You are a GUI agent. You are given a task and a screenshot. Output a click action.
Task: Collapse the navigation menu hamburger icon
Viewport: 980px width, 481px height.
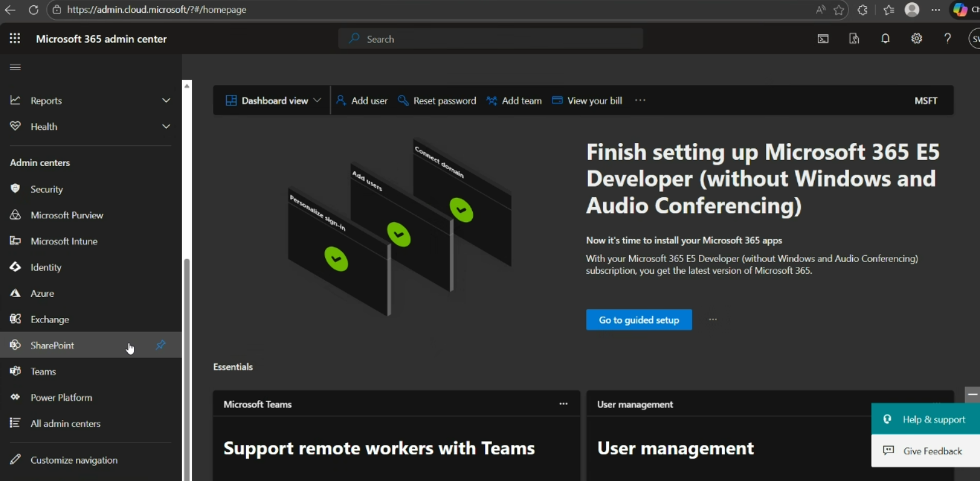(x=15, y=67)
